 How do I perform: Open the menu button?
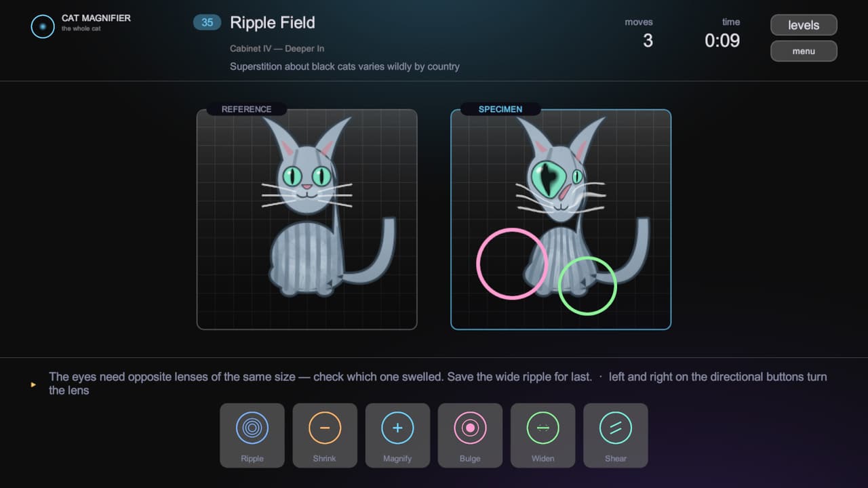[804, 51]
